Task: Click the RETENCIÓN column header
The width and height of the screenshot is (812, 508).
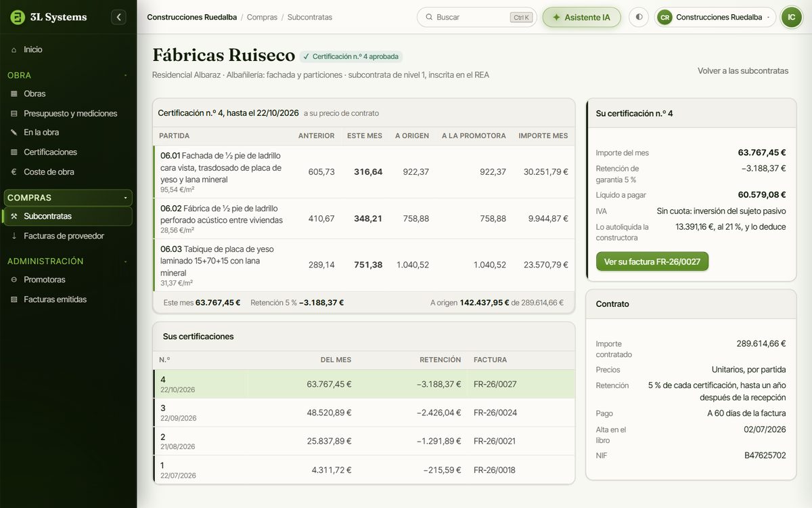Action: click(x=441, y=360)
